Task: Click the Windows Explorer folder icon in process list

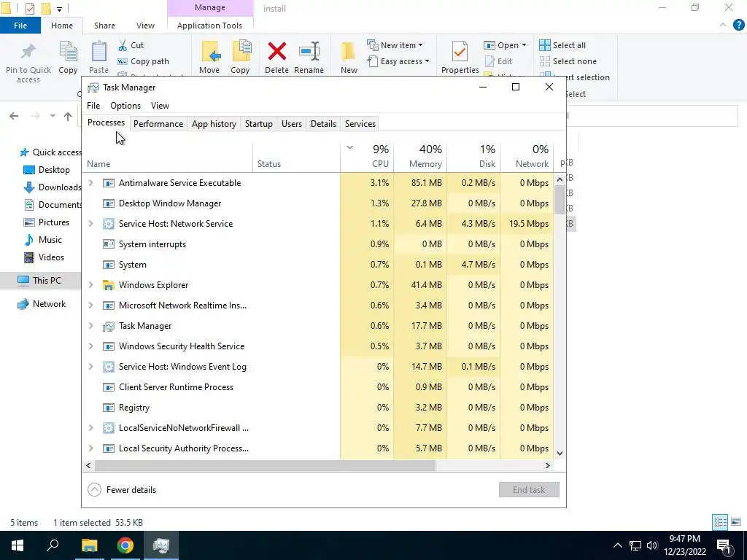Action: 109,285
